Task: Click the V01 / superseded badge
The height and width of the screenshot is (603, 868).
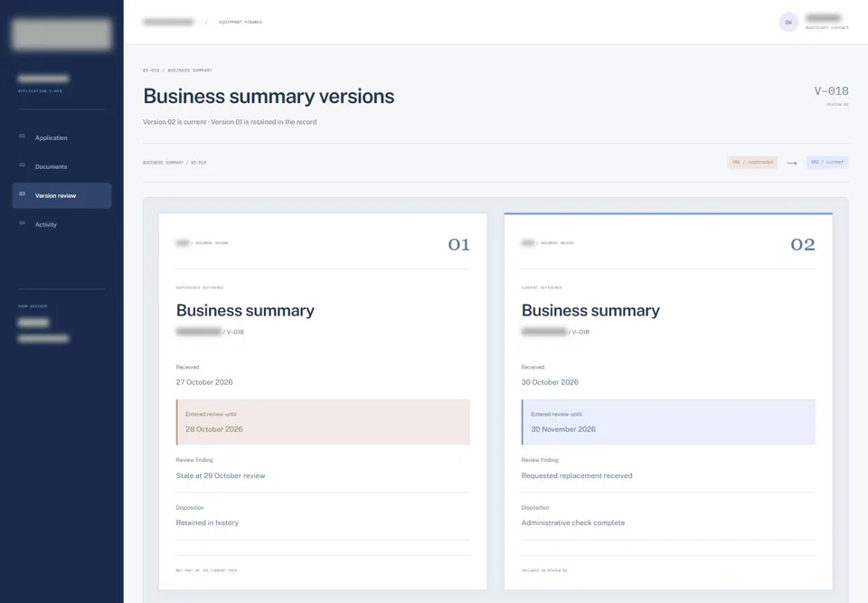Action: pyautogui.click(x=752, y=162)
